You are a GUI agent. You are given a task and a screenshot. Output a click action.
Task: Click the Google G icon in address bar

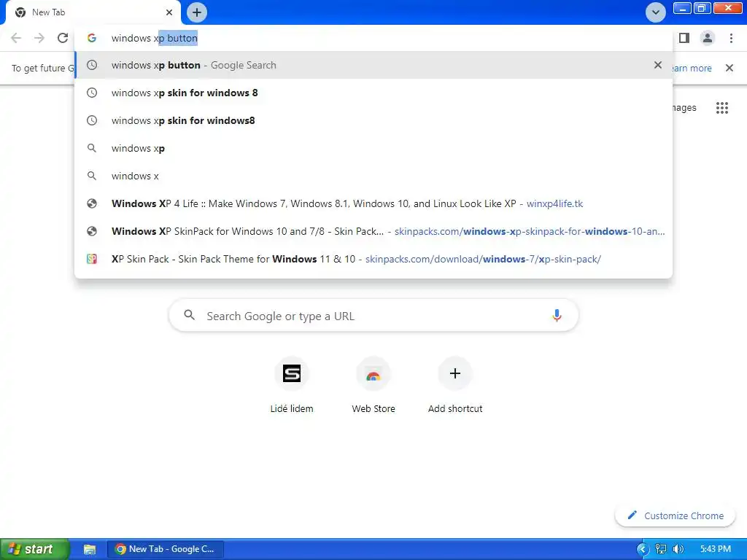coord(92,38)
